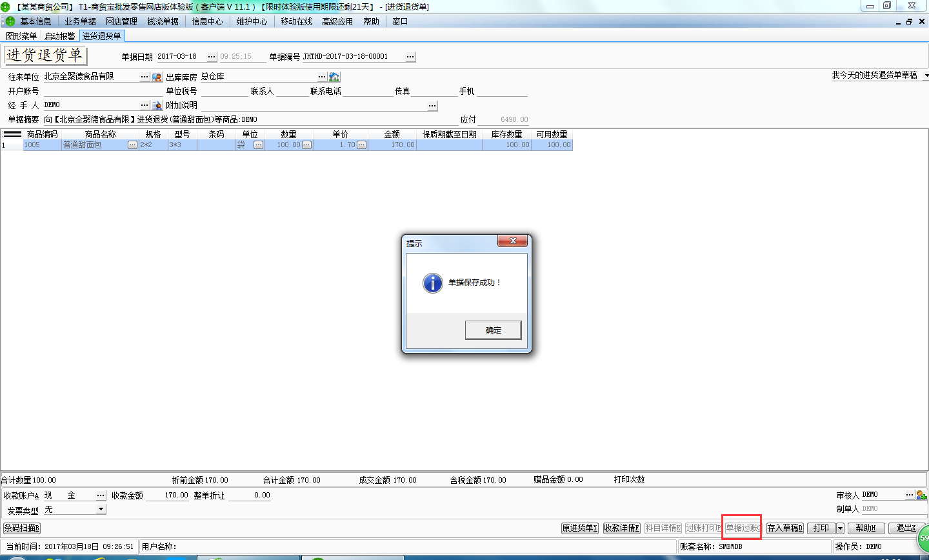Close the 提示 dialog with X
The width and height of the screenshot is (929, 560).
click(x=513, y=241)
